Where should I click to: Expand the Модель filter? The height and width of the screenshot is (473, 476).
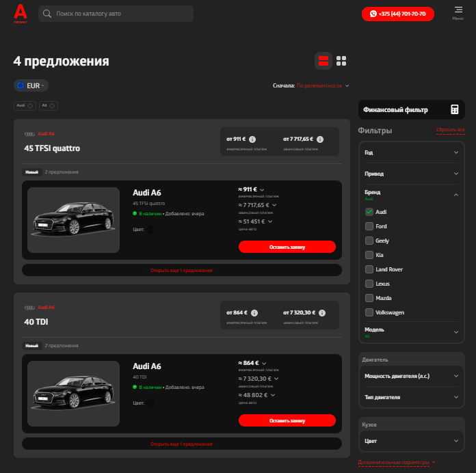click(x=411, y=332)
